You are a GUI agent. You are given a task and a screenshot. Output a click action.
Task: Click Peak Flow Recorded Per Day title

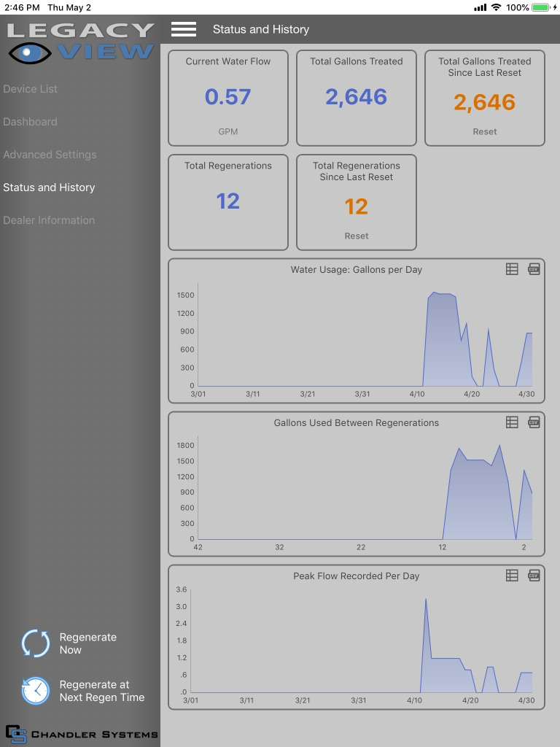[356, 576]
